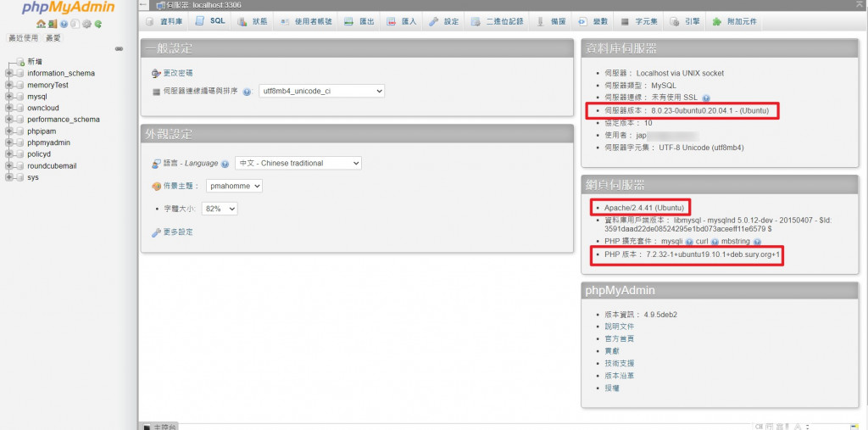Open the 設定 tab
Screen dimensions: 868x430
tap(444, 21)
